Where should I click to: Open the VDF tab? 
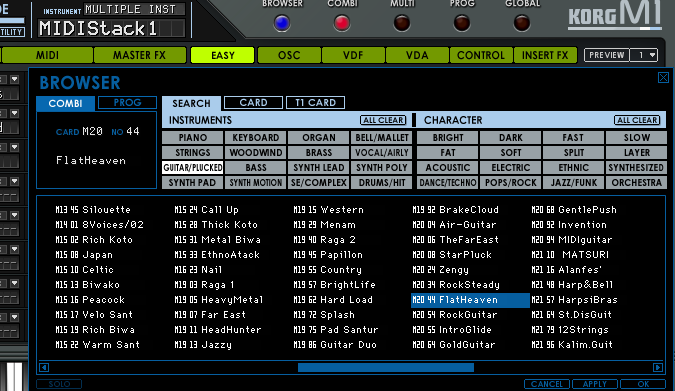pos(353,55)
